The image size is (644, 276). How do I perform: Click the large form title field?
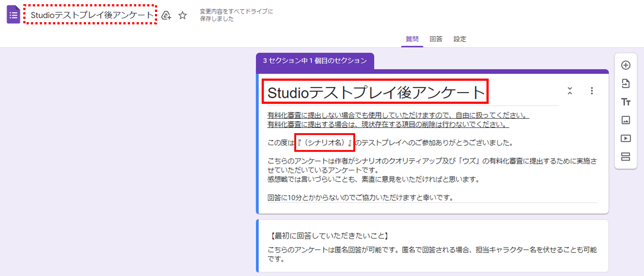click(x=375, y=92)
